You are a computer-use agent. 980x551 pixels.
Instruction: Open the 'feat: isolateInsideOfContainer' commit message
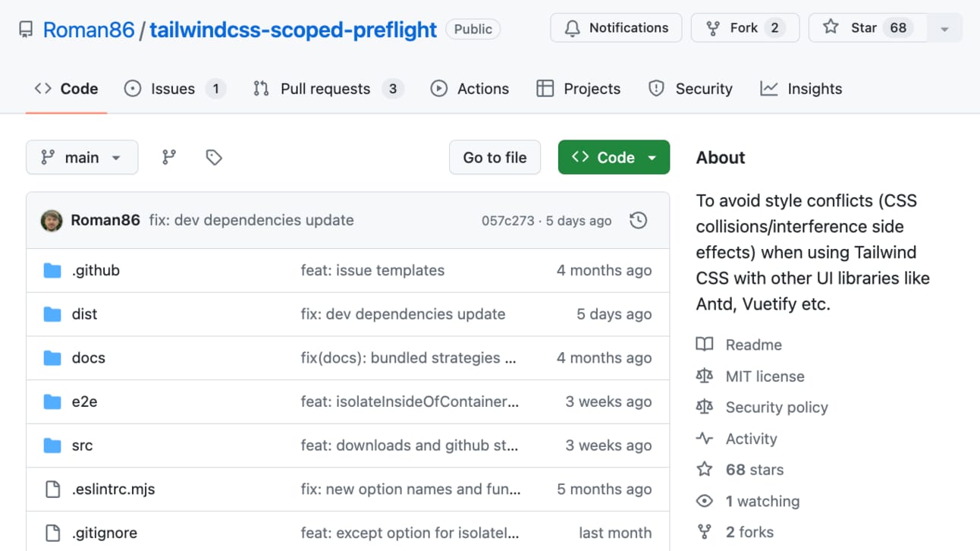410,401
